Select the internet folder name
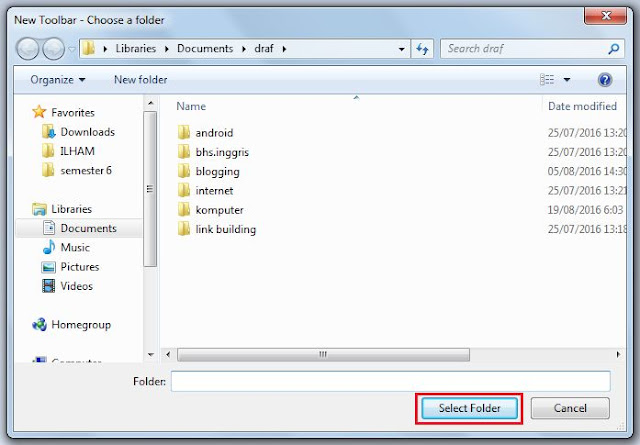 coord(214,191)
